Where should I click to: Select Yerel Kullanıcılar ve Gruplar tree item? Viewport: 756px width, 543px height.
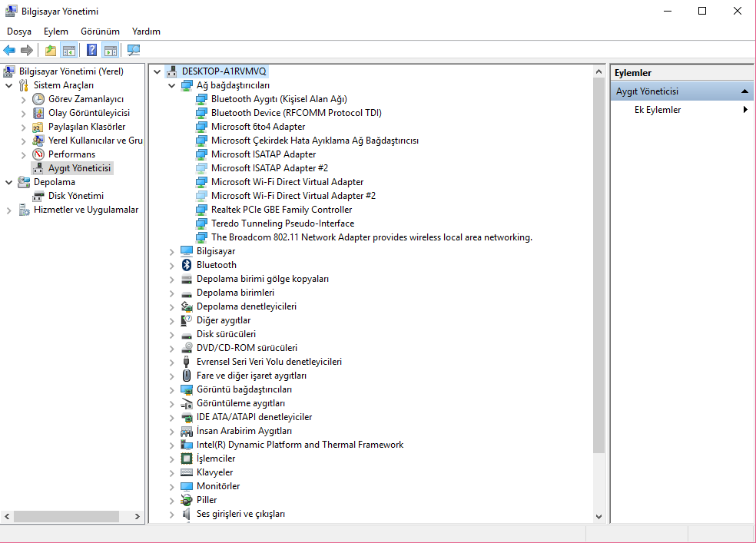tap(95, 141)
